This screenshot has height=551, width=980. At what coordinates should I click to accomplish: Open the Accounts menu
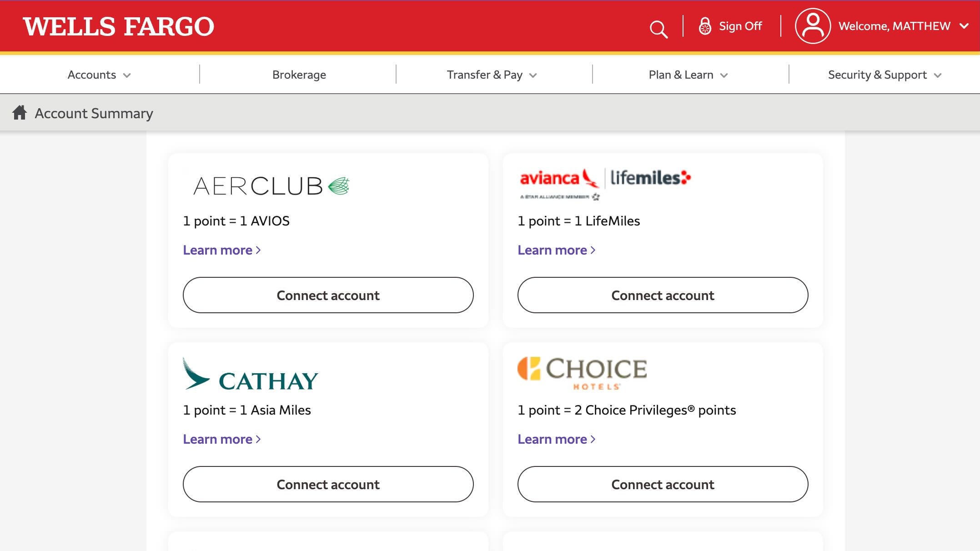pos(92,75)
